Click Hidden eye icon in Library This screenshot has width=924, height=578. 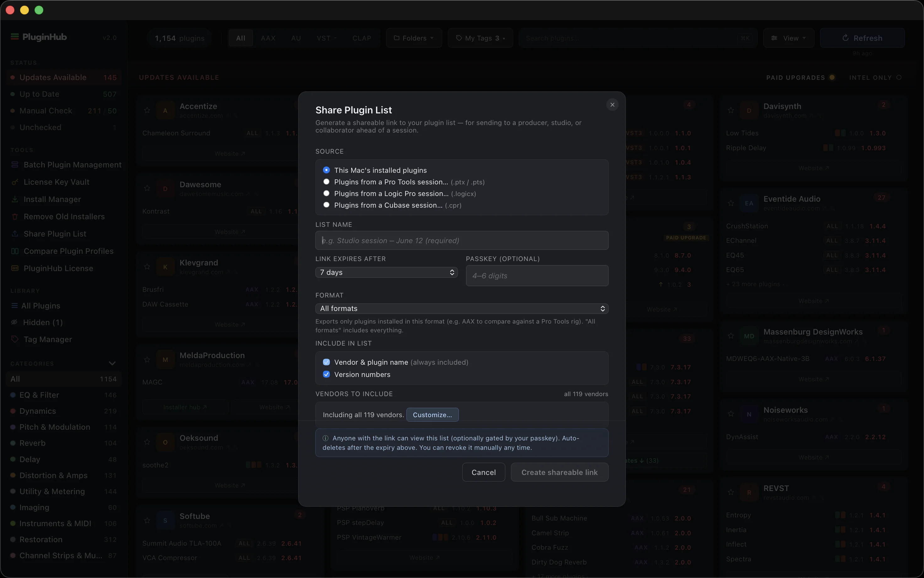pyautogui.click(x=14, y=322)
